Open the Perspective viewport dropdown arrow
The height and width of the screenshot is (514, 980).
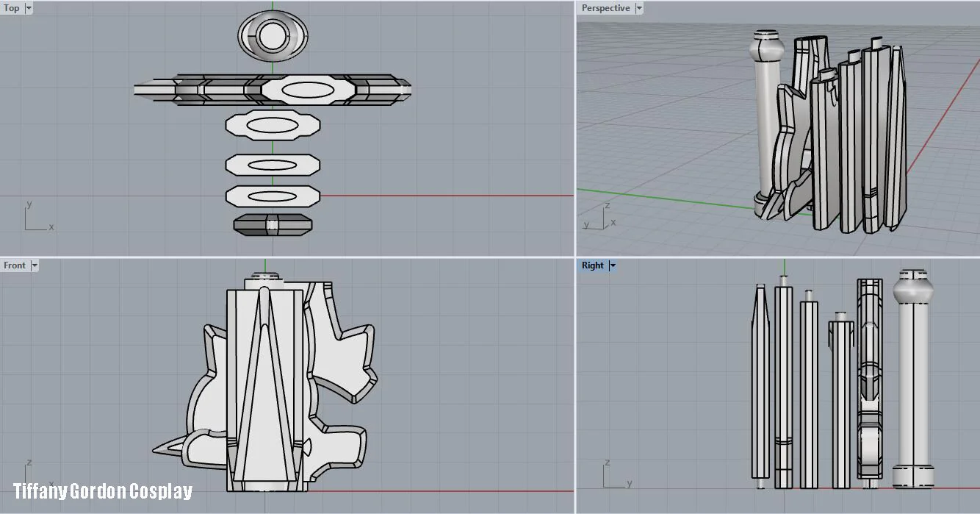[639, 8]
